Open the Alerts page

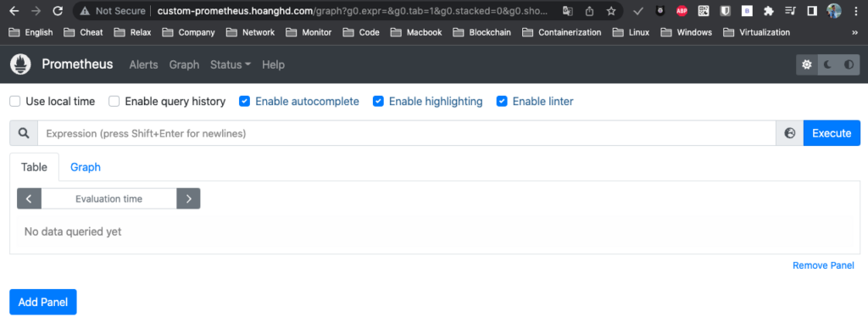click(143, 64)
